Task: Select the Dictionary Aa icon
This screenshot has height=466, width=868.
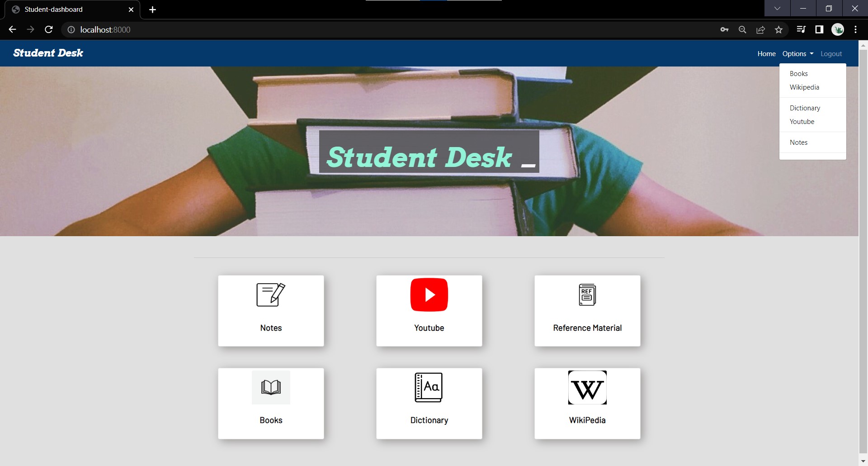Action: (429, 387)
